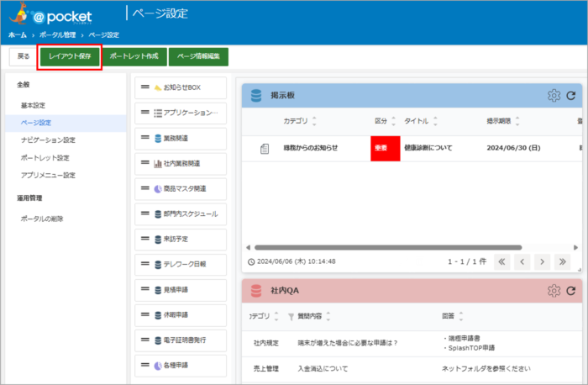Go to ポータル管理 breadcrumb link
This screenshot has width=588, height=385.
tap(57, 35)
